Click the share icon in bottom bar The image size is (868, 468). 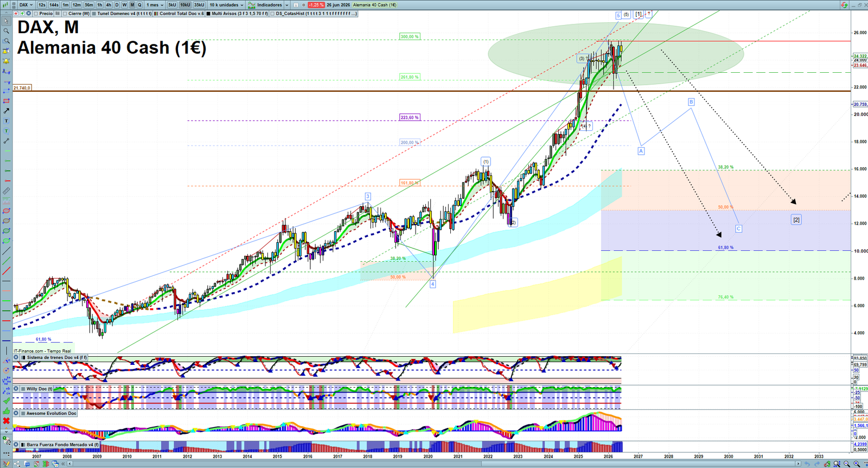pyautogui.click(x=17, y=464)
